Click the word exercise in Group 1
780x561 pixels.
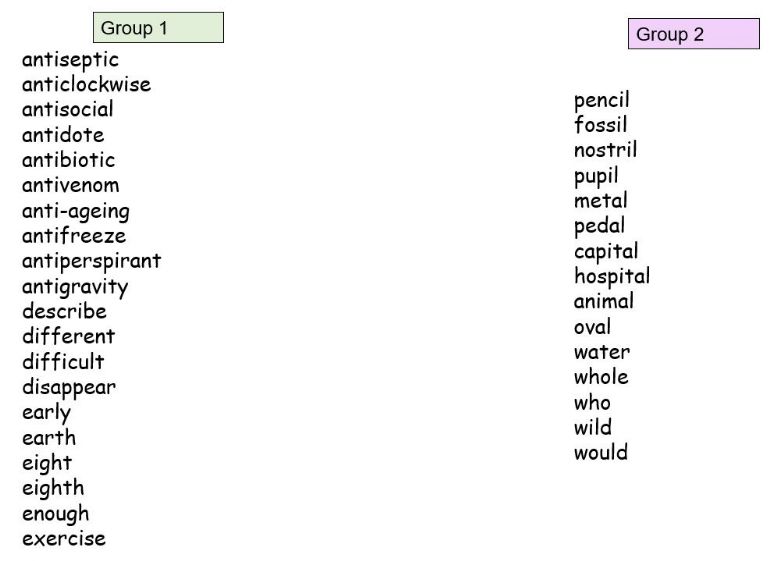click(x=63, y=539)
